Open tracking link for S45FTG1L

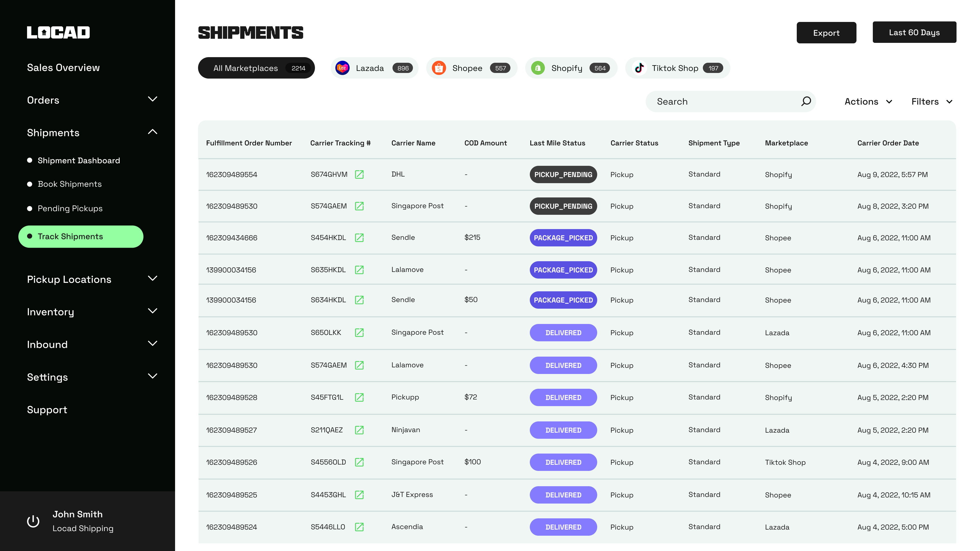click(359, 397)
